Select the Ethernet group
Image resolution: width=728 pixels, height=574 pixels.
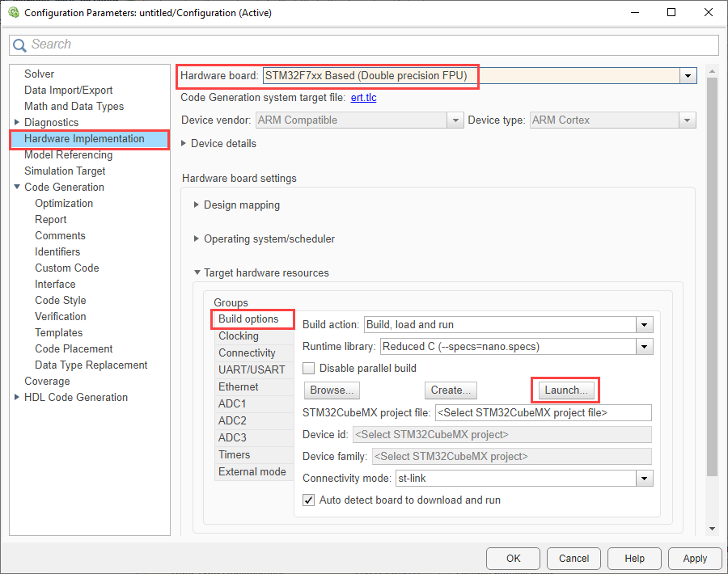(x=238, y=386)
